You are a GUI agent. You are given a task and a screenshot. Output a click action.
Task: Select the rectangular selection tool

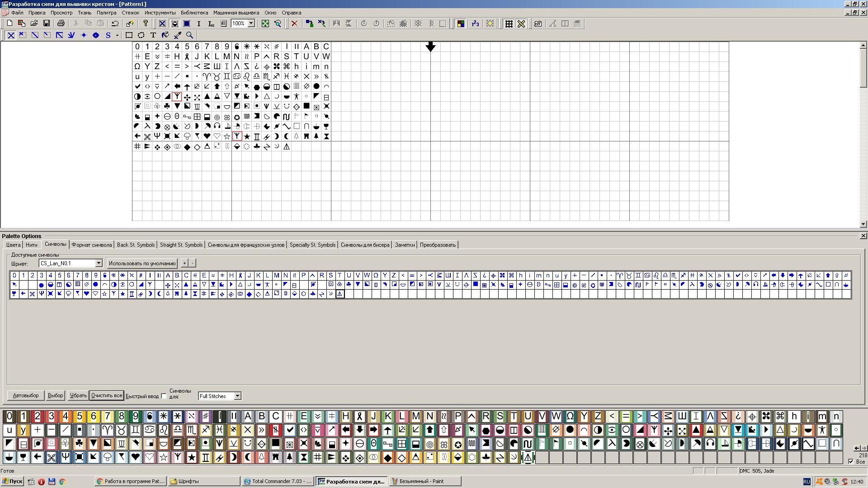(x=129, y=35)
